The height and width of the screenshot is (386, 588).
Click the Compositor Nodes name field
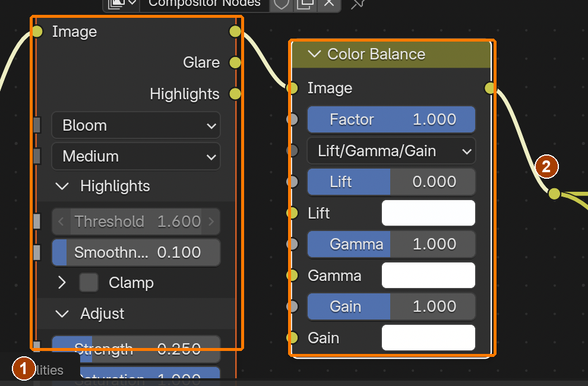point(204,4)
